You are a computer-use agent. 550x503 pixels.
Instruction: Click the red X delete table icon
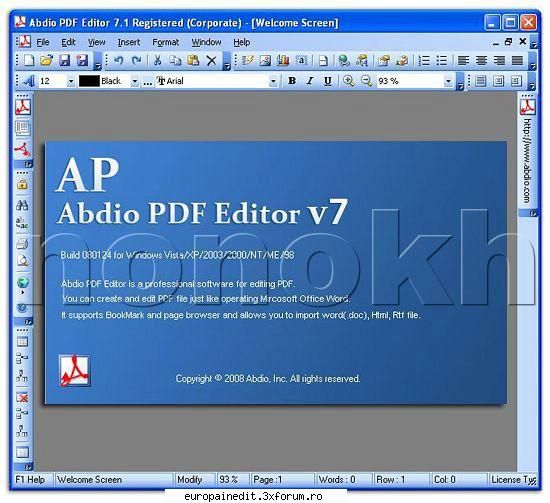tap(22, 397)
